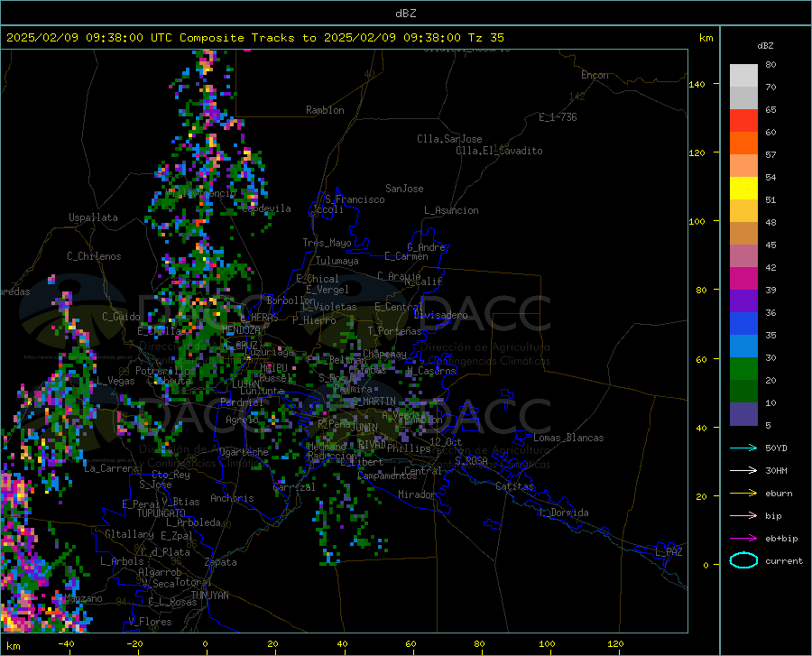Click the pink bip arrow in legend
Image resolution: width=812 pixels, height=656 pixels.
743,516
